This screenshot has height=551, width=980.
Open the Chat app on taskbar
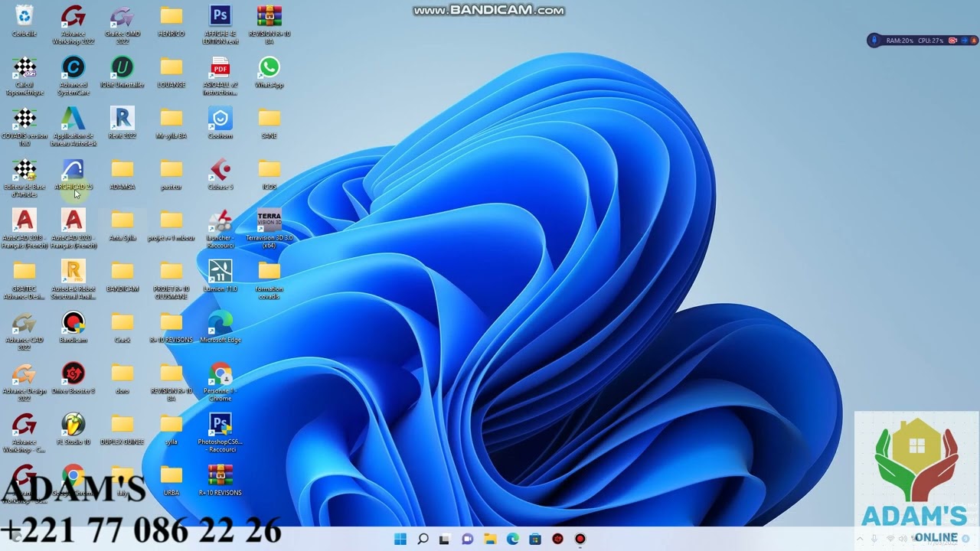click(x=468, y=539)
